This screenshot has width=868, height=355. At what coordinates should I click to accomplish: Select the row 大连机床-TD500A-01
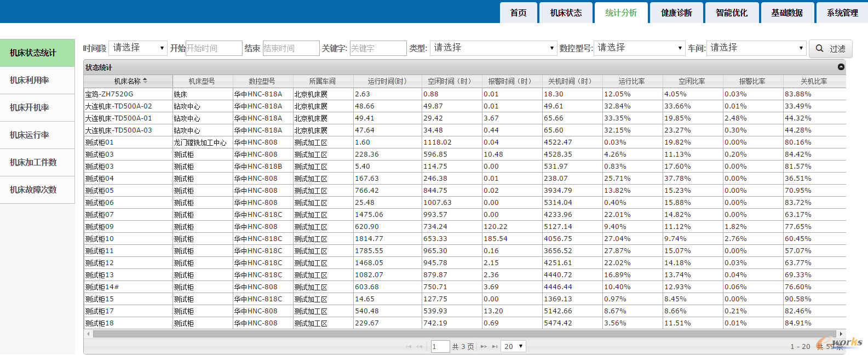coord(465,118)
